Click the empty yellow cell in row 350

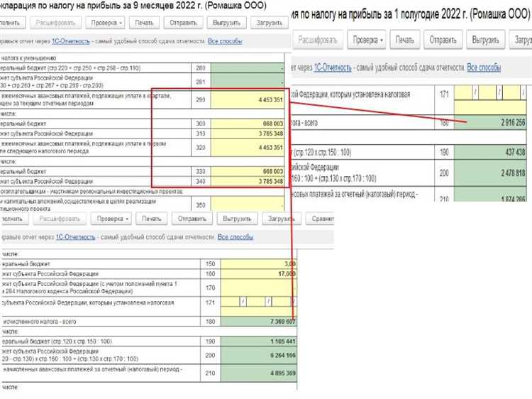pyautogui.click(x=248, y=204)
